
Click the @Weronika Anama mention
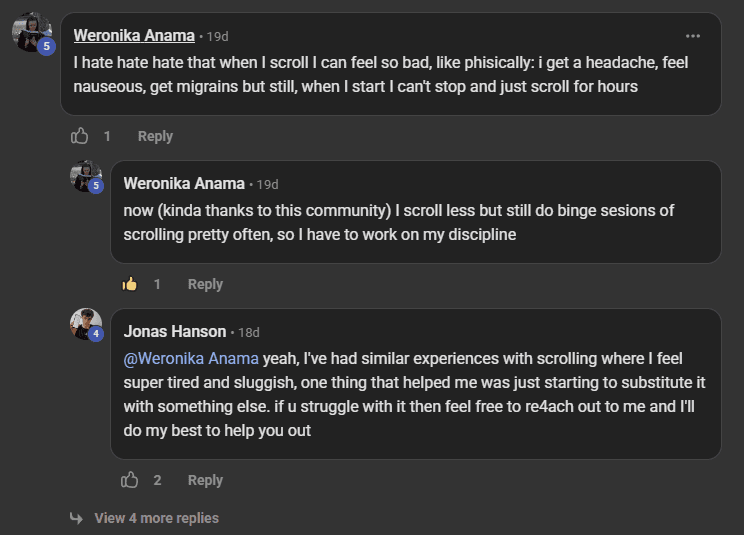tap(191, 357)
